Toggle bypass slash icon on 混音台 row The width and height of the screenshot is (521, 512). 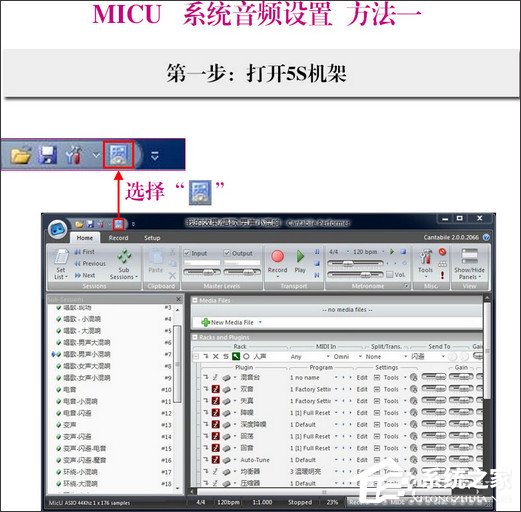[x=216, y=377]
